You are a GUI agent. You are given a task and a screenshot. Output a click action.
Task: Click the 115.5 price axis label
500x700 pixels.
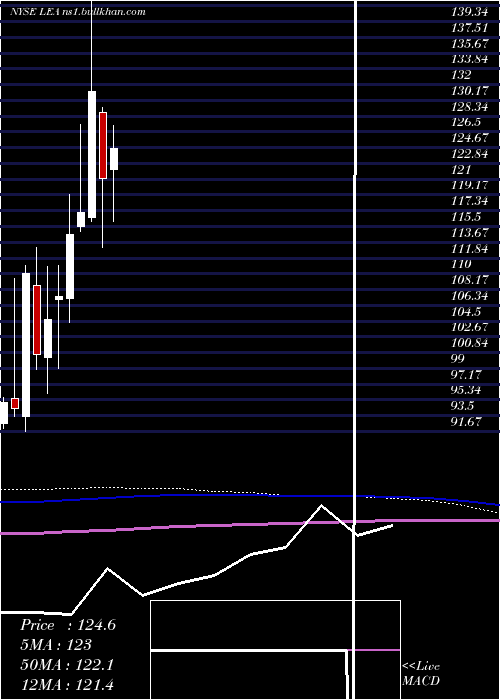coord(466,217)
